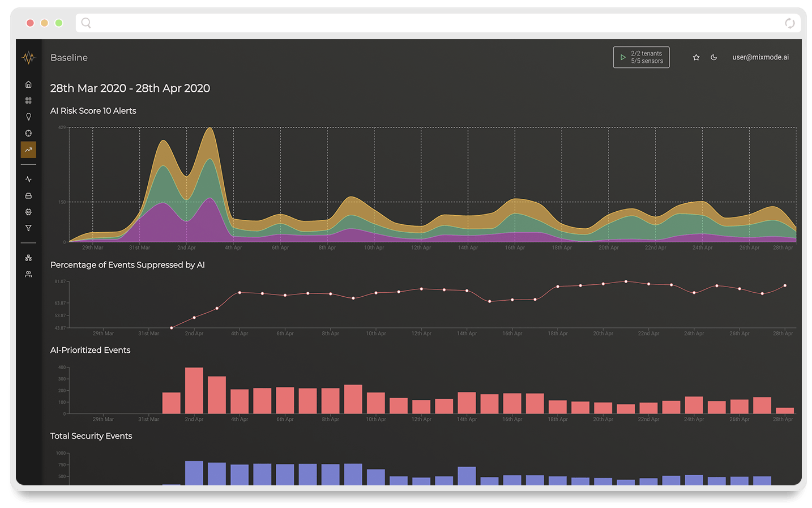Toggle dark mode with the moon icon

click(714, 57)
